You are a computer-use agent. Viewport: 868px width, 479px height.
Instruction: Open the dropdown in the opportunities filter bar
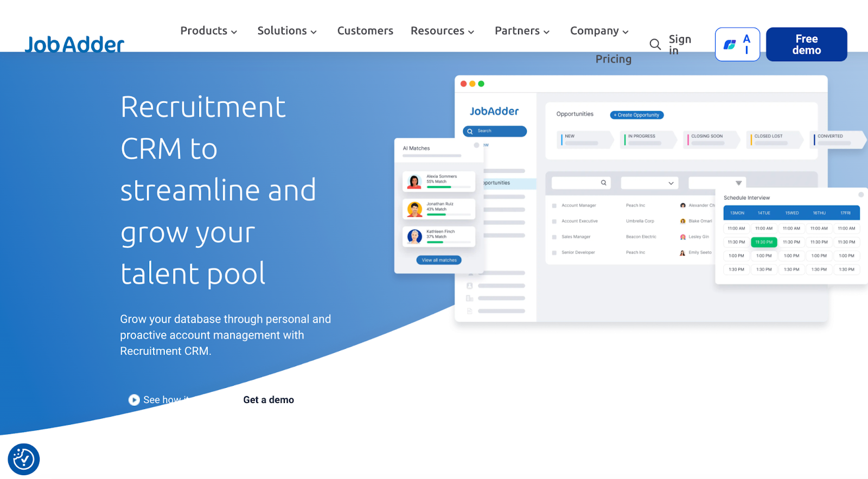click(x=650, y=183)
